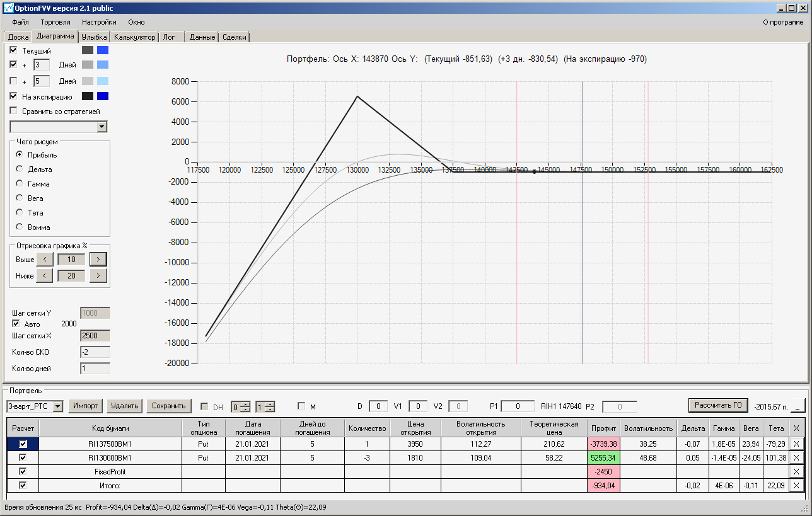Viewport: 812px width, 516px height.
Task: Click the Кол-во СКО field
Action: [x=95, y=352]
